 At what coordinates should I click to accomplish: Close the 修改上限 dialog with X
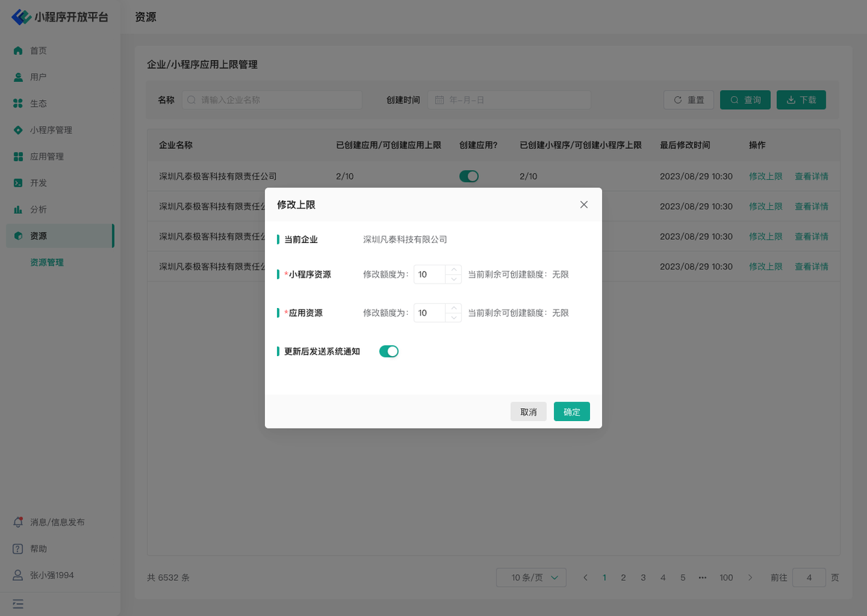(584, 204)
